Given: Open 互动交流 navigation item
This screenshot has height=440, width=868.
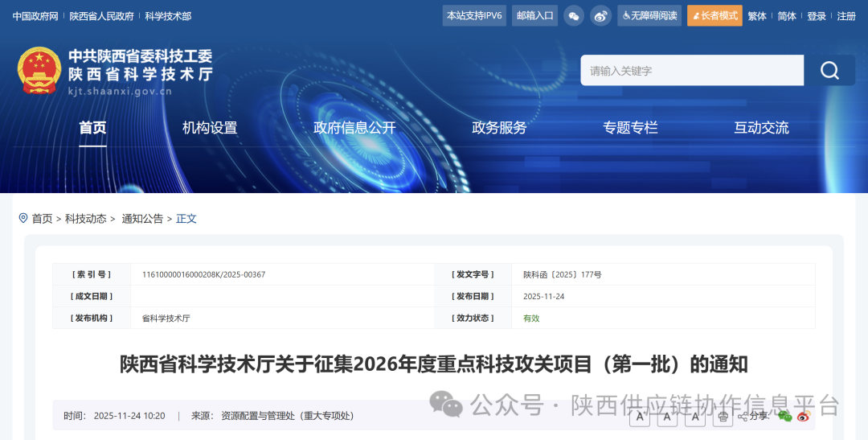Looking at the screenshot, I should [x=762, y=128].
